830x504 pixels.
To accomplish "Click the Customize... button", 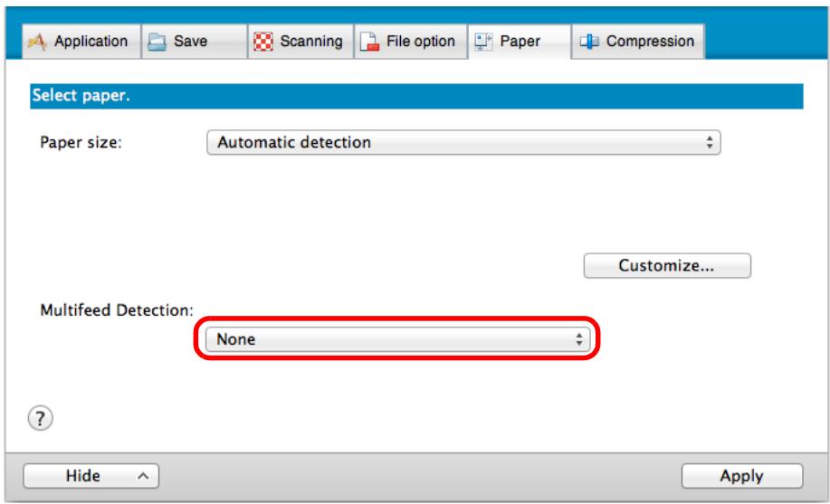I will [667, 265].
